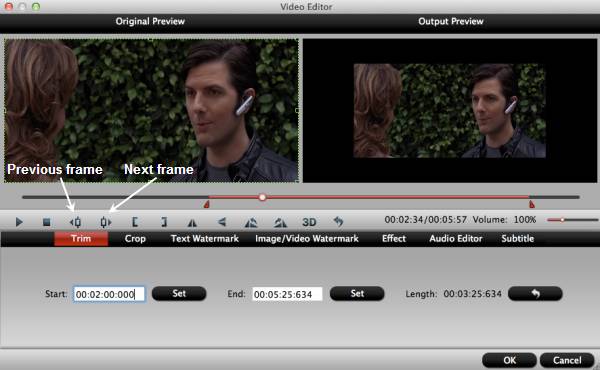Advance using the Next frame icon

click(x=106, y=222)
